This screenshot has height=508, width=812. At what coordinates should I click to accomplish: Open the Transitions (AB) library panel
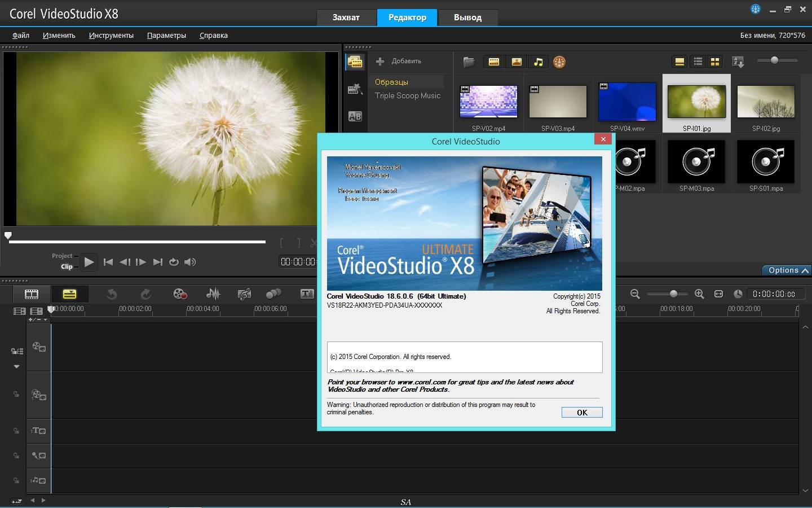point(355,116)
